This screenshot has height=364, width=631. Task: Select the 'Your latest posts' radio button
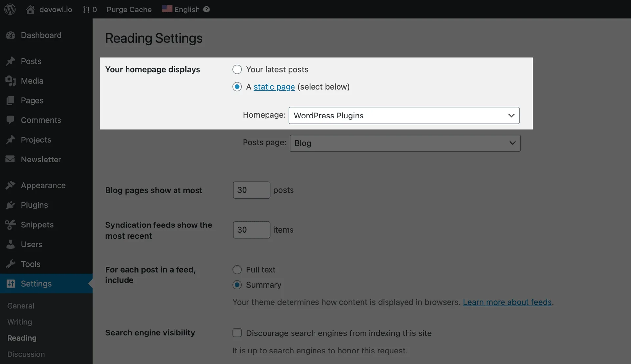[x=237, y=69]
